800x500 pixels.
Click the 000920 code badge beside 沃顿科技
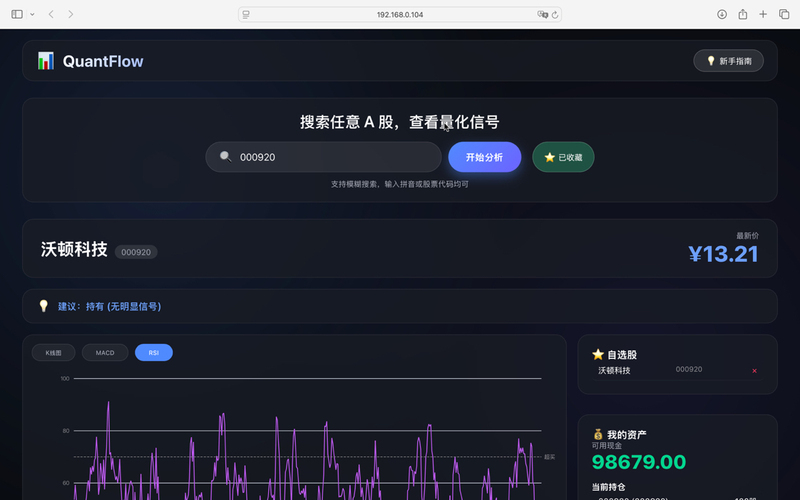click(136, 252)
